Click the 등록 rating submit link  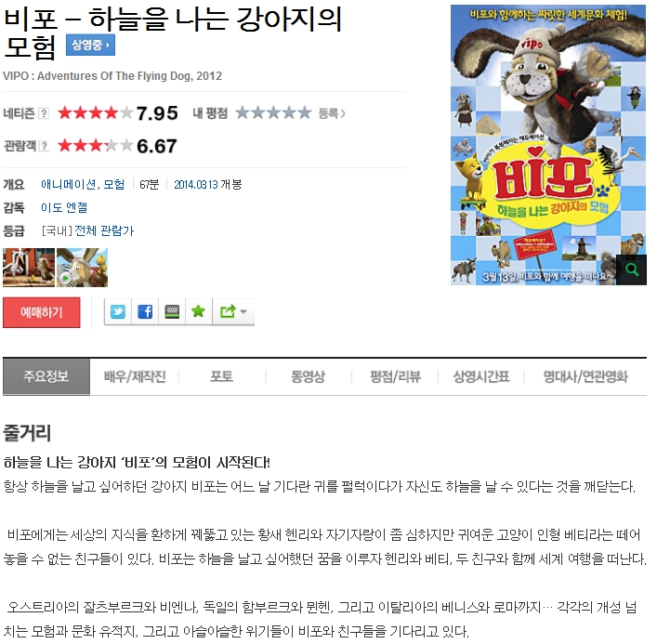(x=332, y=113)
